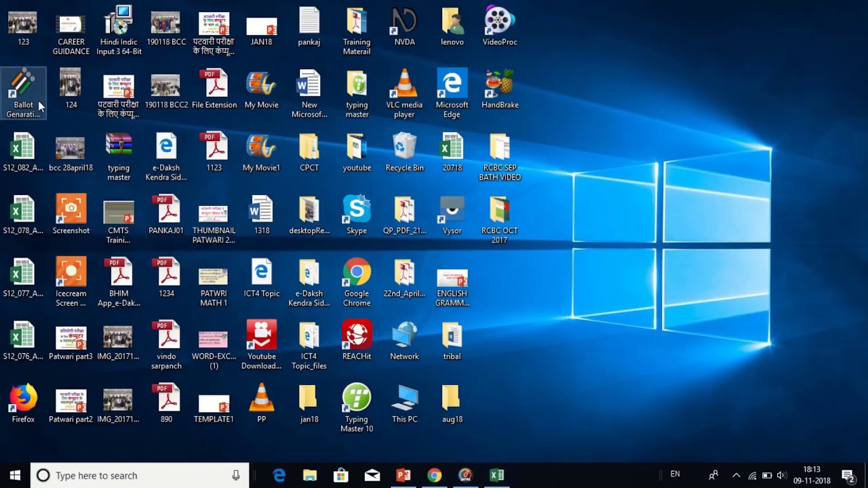Select the TEMPLATE1 presentation file
Viewport: 868px width, 488px height.
click(214, 404)
